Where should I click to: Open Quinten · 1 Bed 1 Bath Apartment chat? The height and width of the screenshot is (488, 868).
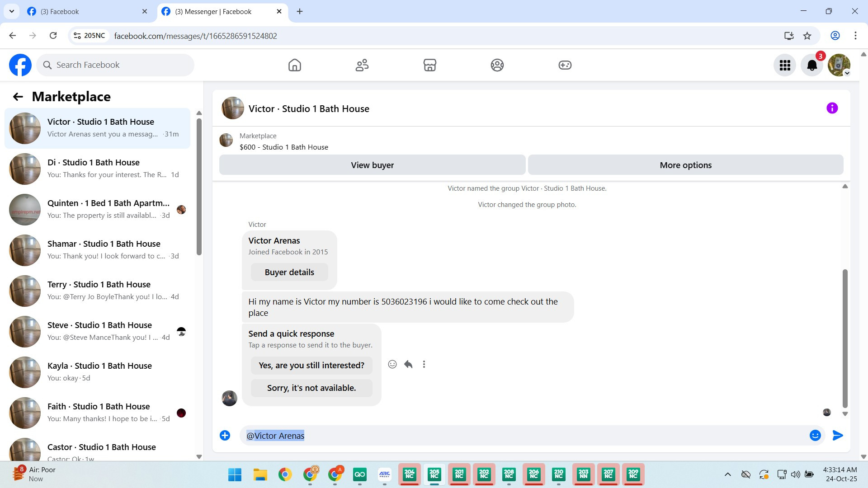[98, 210]
